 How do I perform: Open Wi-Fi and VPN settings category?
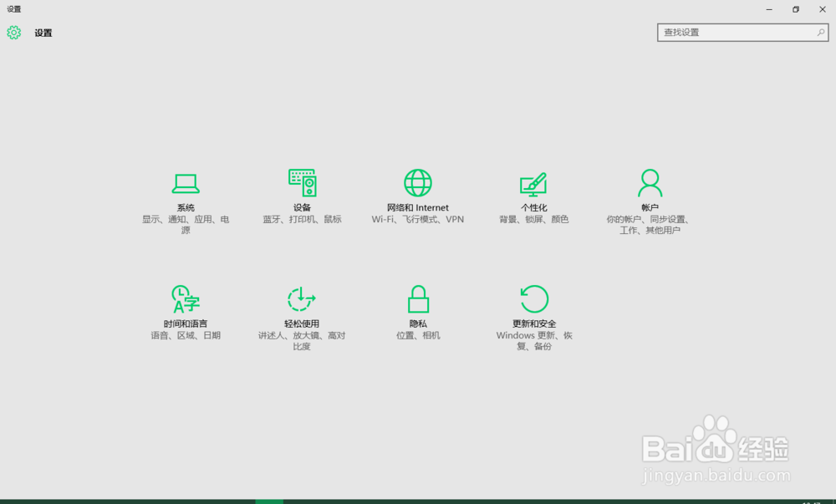click(x=418, y=219)
